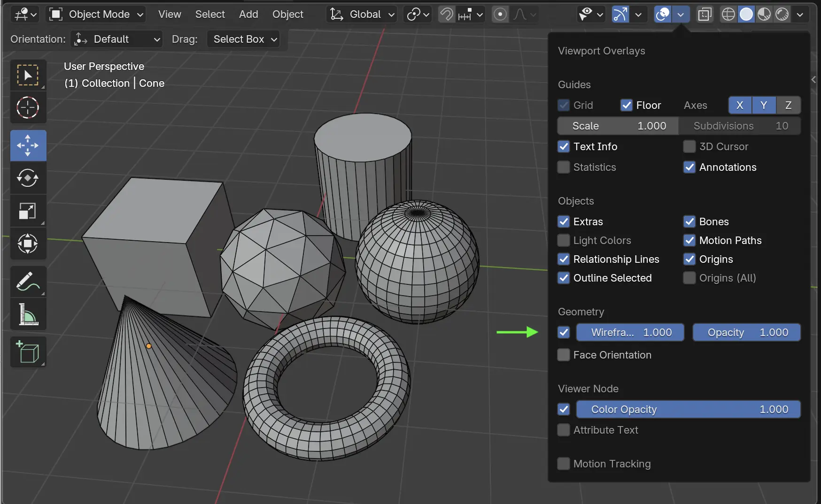
Task: Choose the Transform tool
Action: coord(28,244)
